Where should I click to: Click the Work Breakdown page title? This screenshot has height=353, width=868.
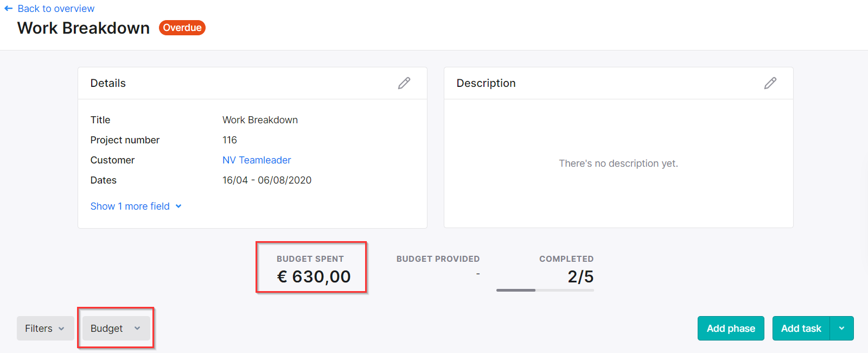[84, 28]
